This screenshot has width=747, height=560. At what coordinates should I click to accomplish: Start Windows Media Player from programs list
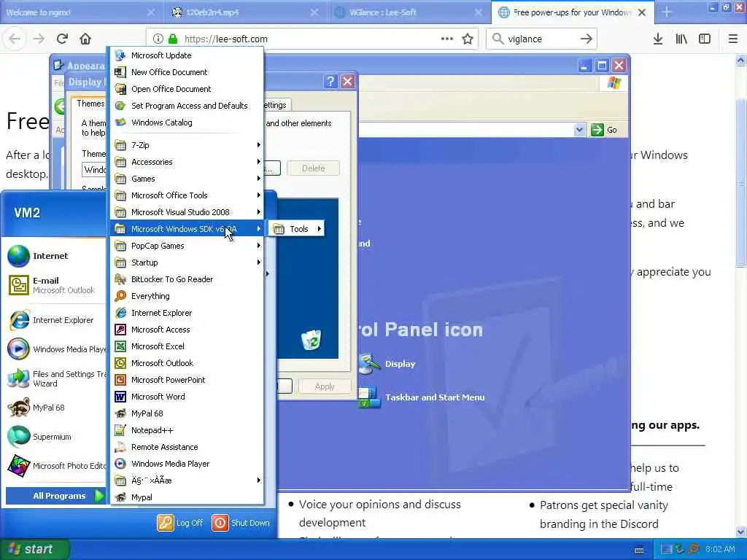187,463
